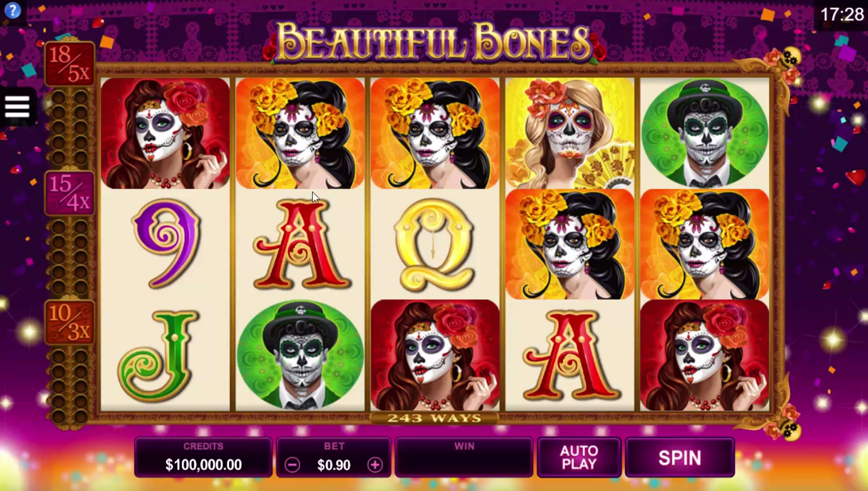Image resolution: width=868 pixels, height=491 pixels.
Task: Decrease bet with minus icon
Action: click(292, 465)
